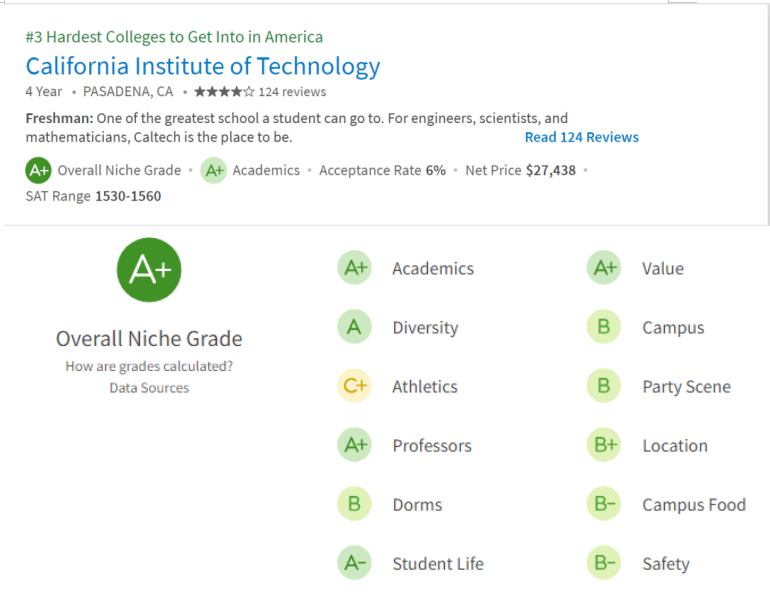Image resolution: width=770 pixels, height=598 pixels.
Task: Click the '4 Year' school type text
Action: 44,92
